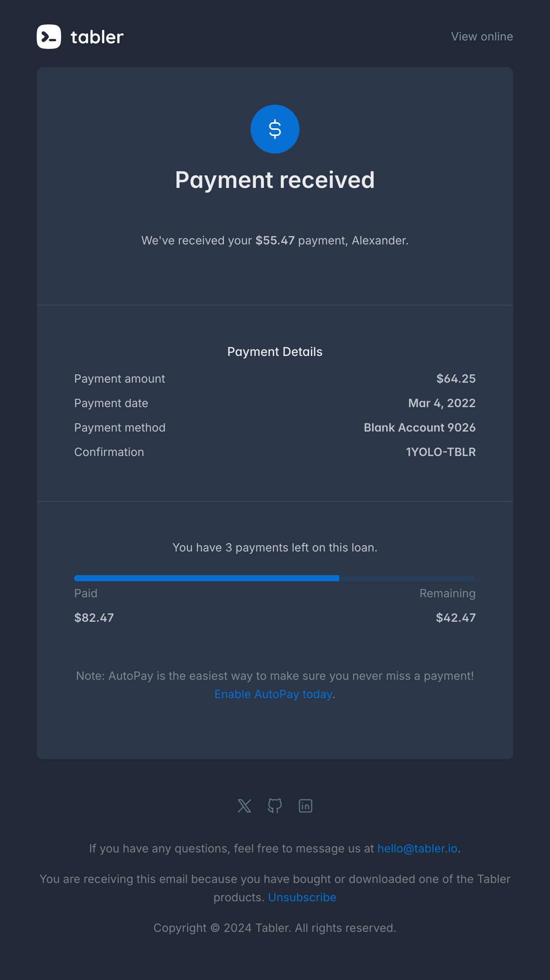Click the Unsubscribe link

302,897
